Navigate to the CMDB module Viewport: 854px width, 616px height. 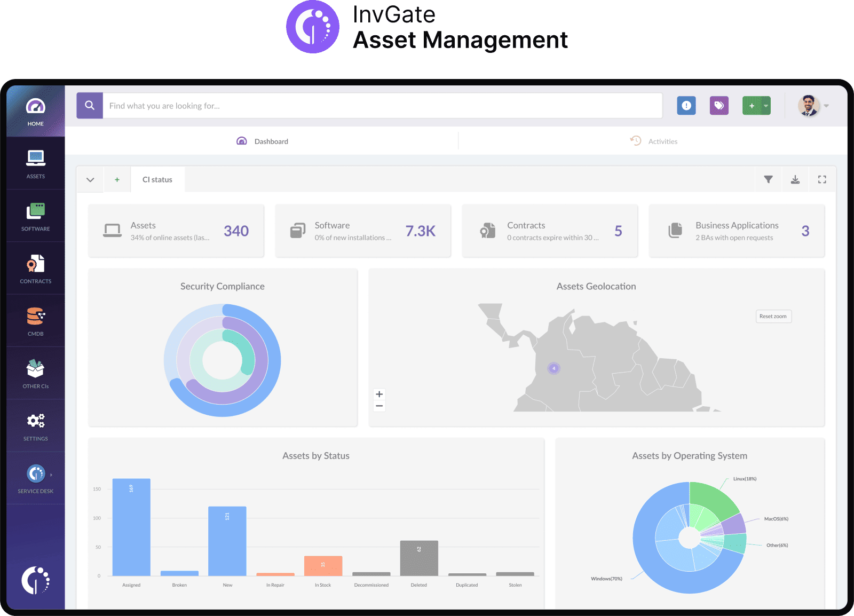(35, 320)
